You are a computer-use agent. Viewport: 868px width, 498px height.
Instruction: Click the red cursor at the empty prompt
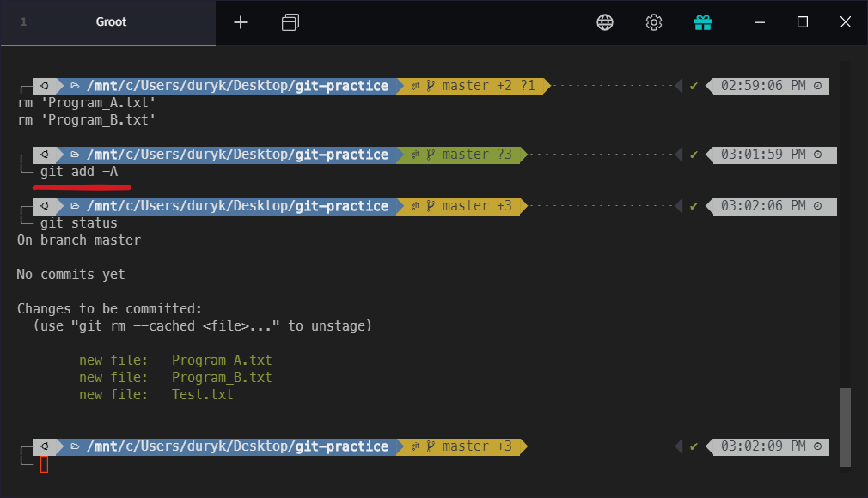(x=45, y=465)
